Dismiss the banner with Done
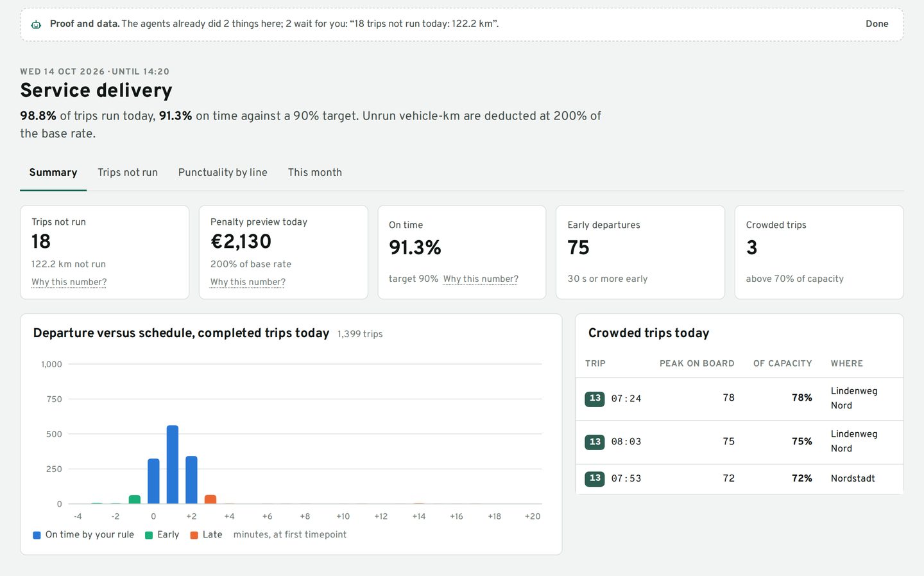The width and height of the screenshot is (924, 576). click(877, 24)
